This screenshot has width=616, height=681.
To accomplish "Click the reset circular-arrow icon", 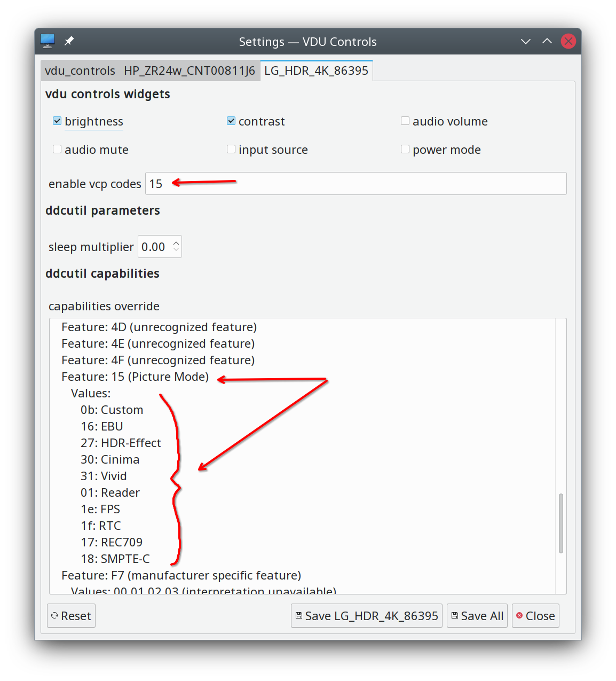I will (x=56, y=615).
